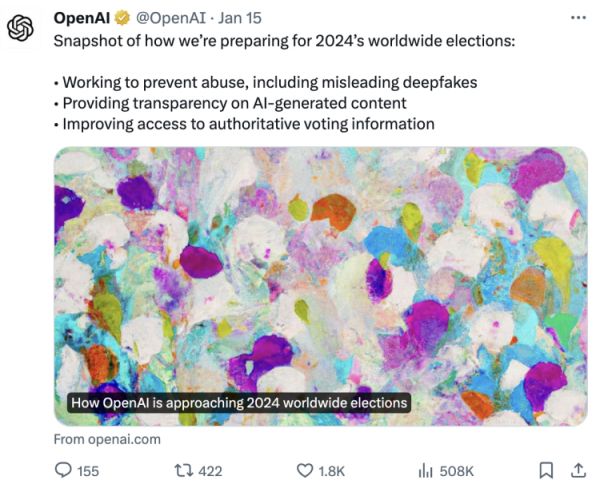Open the view analytics bar chart icon
This screenshot has width=600, height=488.
424,470
